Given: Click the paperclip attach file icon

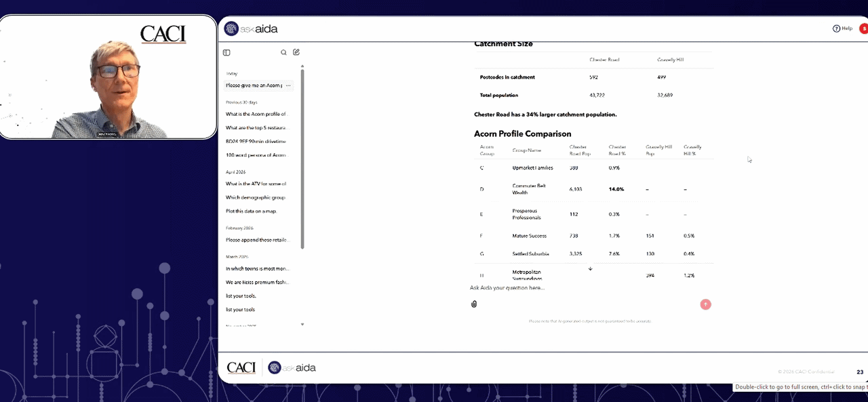Looking at the screenshot, I should click(474, 304).
